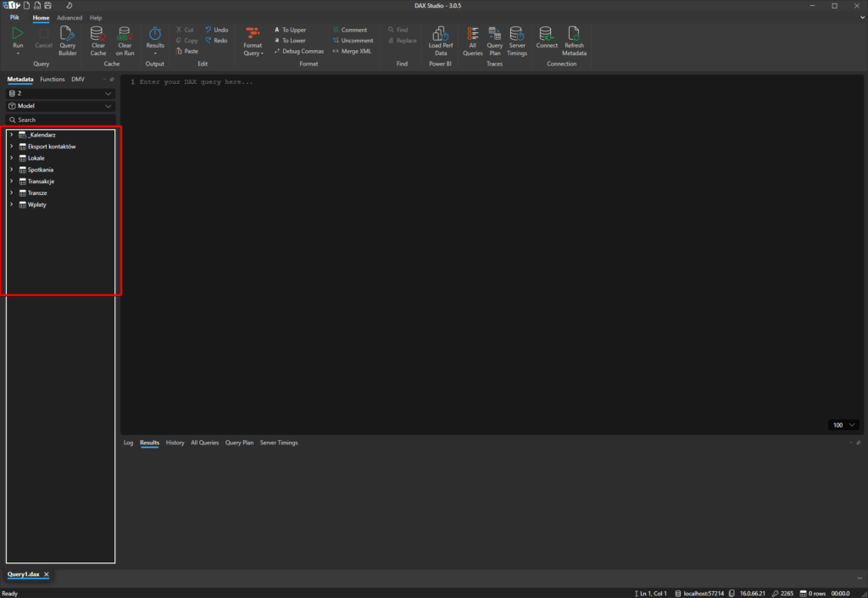Screen dimensions: 868x598
Task: Toggle Clear on Run
Action: coord(125,41)
